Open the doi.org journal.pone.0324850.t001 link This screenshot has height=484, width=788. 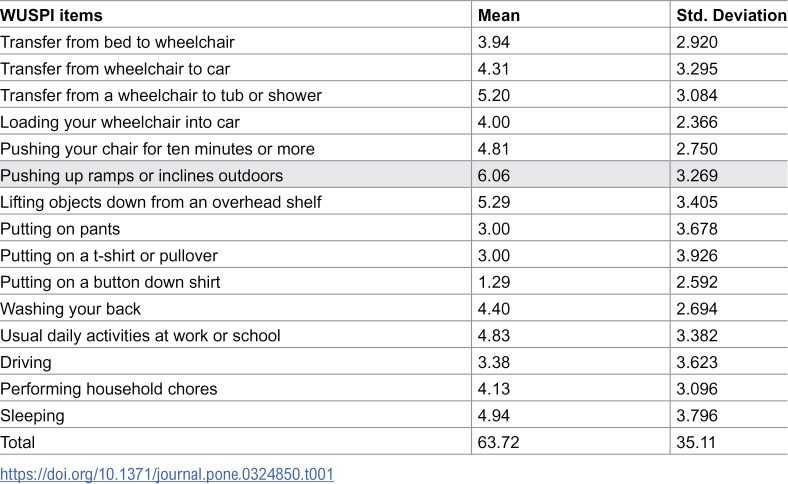(167, 474)
